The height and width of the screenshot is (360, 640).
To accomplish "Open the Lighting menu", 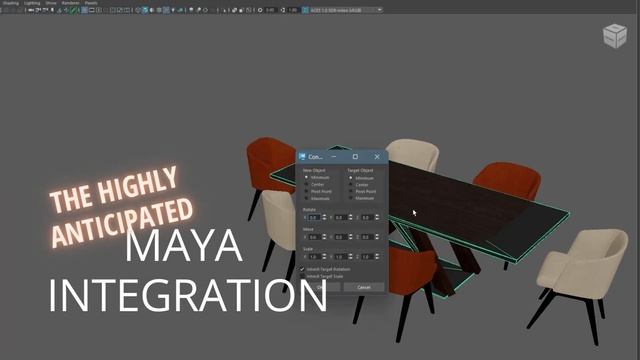I will coord(32,3).
